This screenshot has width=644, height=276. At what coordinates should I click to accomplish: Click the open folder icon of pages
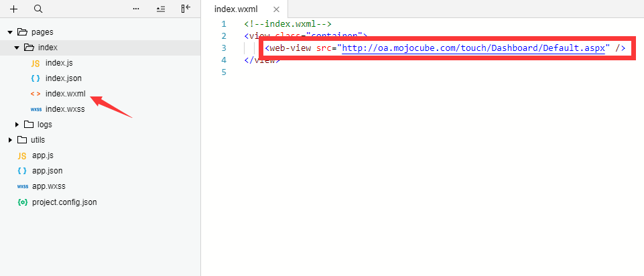pyautogui.click(x=22, y=32)
